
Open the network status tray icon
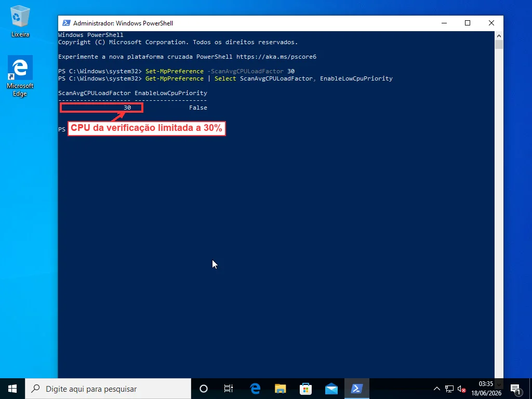tap(449, 389)
